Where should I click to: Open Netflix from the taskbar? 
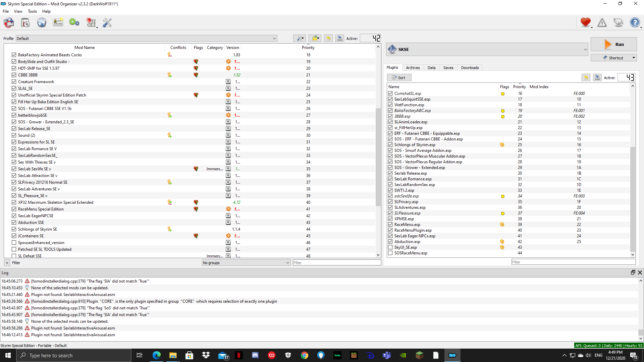239,355
